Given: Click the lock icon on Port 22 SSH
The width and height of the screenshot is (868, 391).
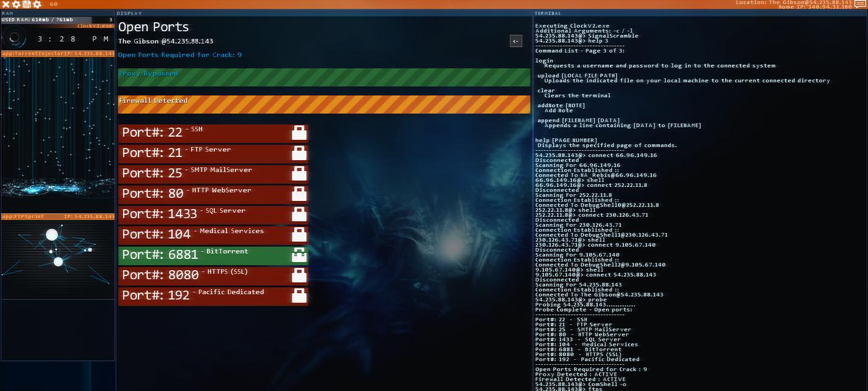Looking at the screenshot, I should (299, 133).
